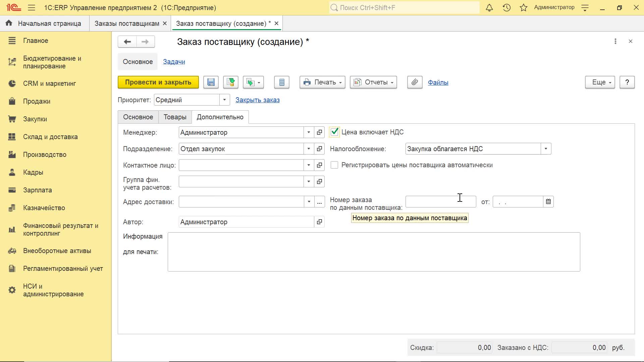
Task: Switch to the Товары tab
Action: [x=175, y=117]
